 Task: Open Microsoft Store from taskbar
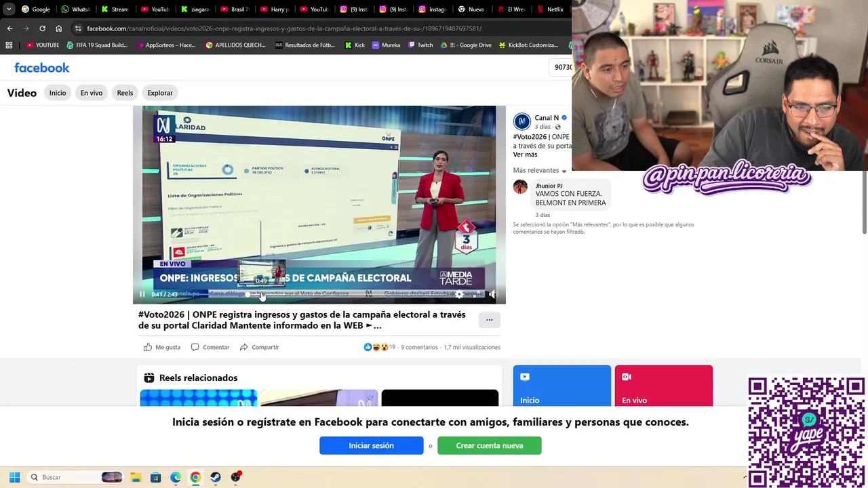(x=155, y=477)
